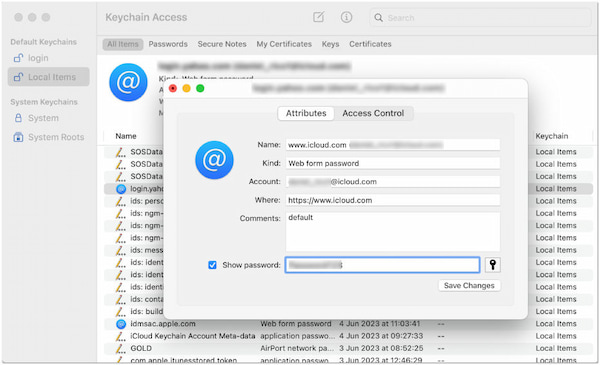The image size is (600, 365).
Task: Select Local Items keychain in sidebar
Action: [x=48, y=77]
